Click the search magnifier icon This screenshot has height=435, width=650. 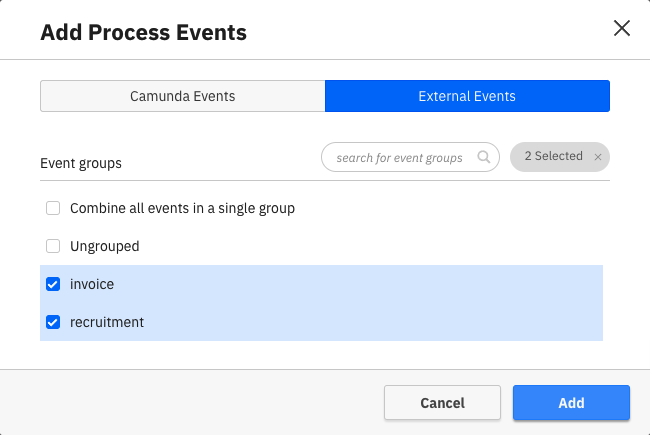point(484,158)
